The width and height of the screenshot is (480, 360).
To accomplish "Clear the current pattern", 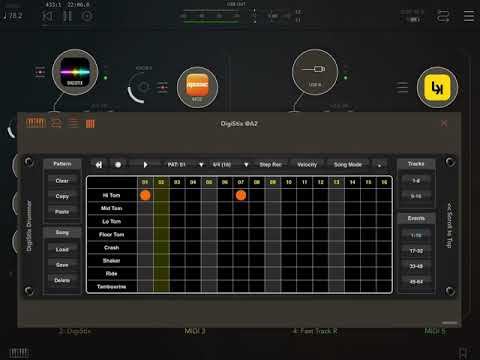I will [62, 181].
